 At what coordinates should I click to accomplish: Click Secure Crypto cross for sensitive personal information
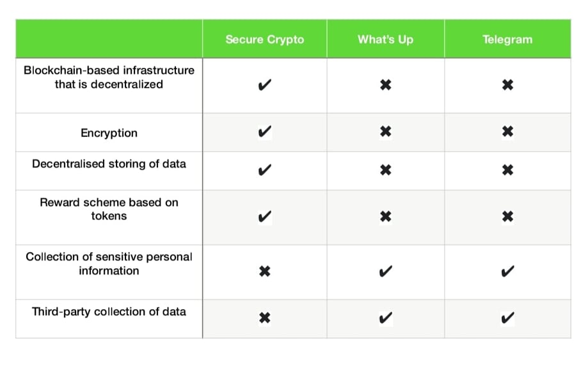point(264,272)
